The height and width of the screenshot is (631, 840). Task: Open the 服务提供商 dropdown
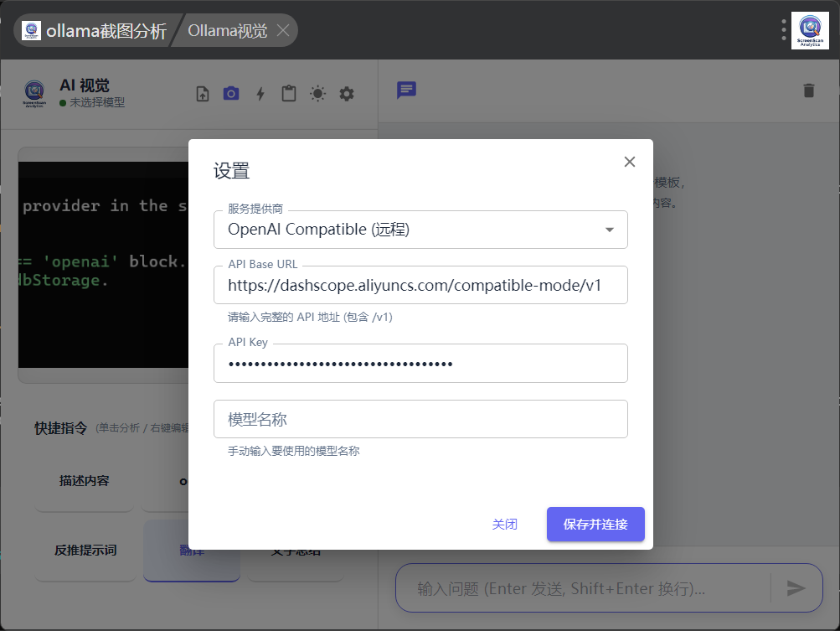420,230
